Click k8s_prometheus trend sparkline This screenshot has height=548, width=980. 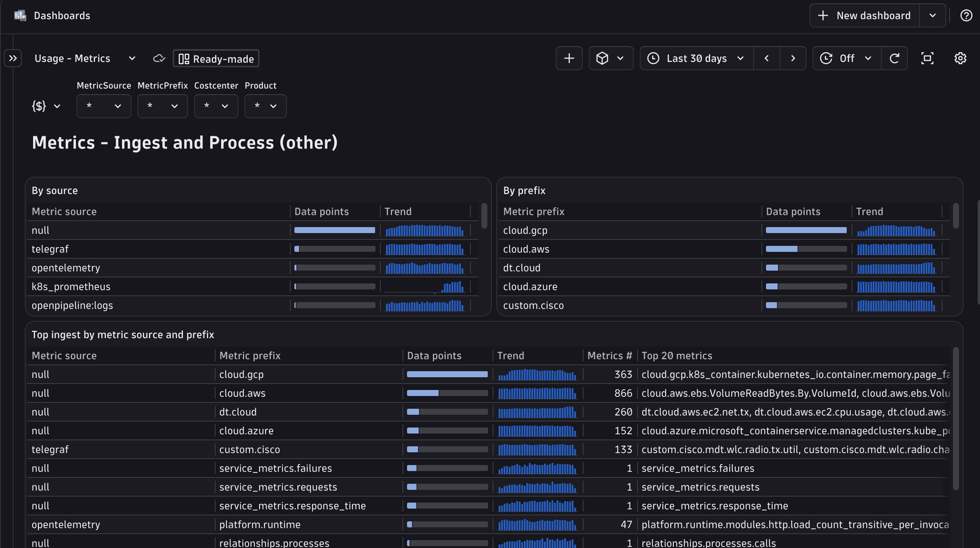[x=425, y=287]
